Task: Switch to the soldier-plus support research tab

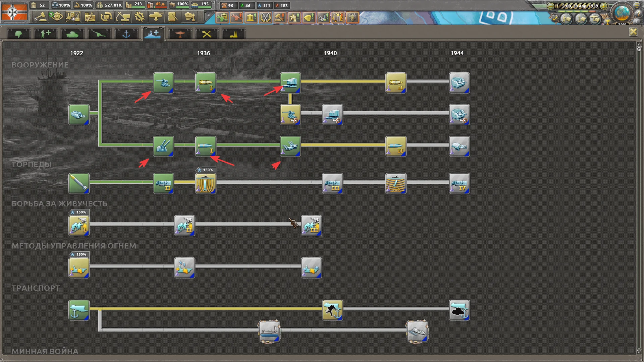Action: (46, 34)
